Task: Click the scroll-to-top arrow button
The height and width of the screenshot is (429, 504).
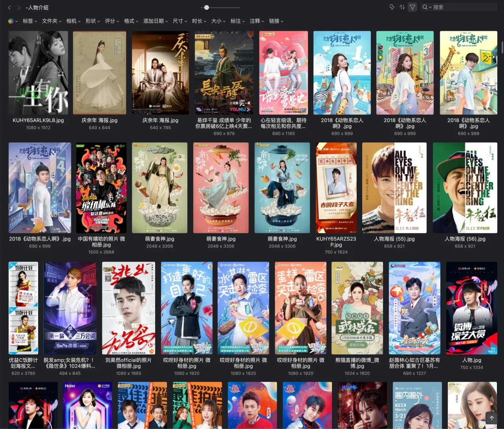Action: click(492, 418)
